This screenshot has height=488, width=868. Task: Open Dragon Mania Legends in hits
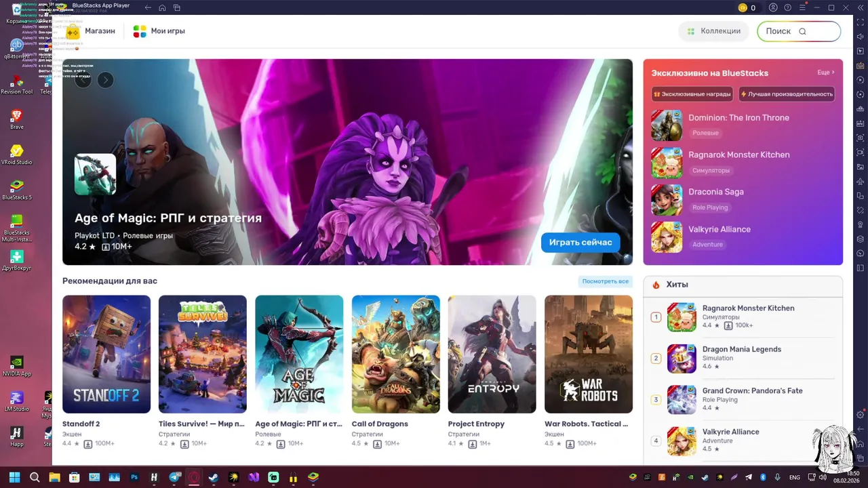click(743, 359)
